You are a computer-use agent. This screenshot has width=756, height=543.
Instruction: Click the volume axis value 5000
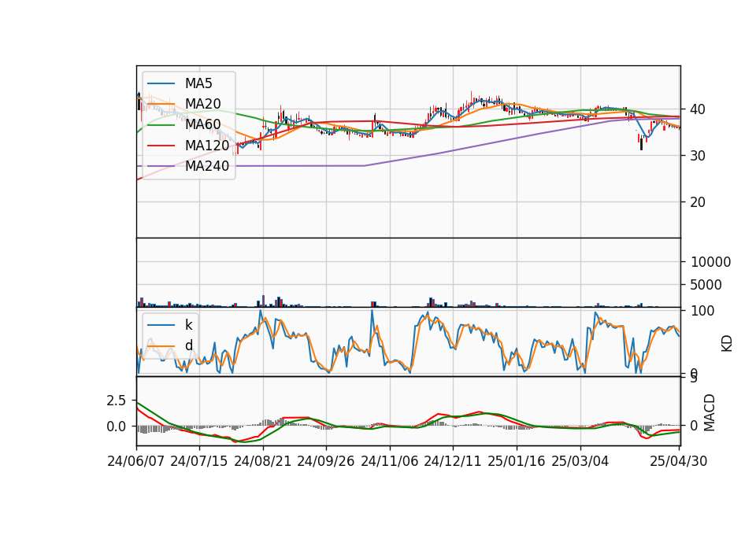pyautogui.click(x=706, y=285)
